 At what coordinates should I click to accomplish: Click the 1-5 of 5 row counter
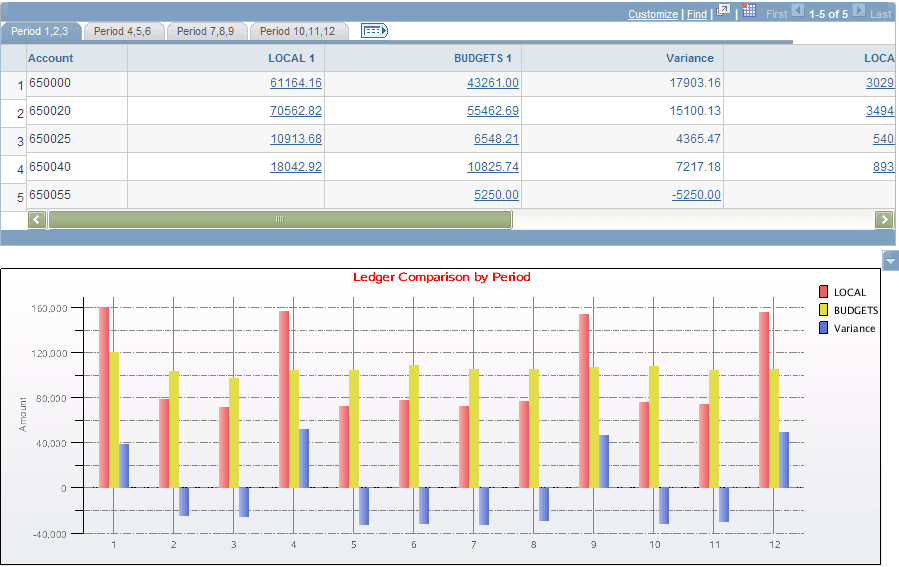click(x=828, y=14)
